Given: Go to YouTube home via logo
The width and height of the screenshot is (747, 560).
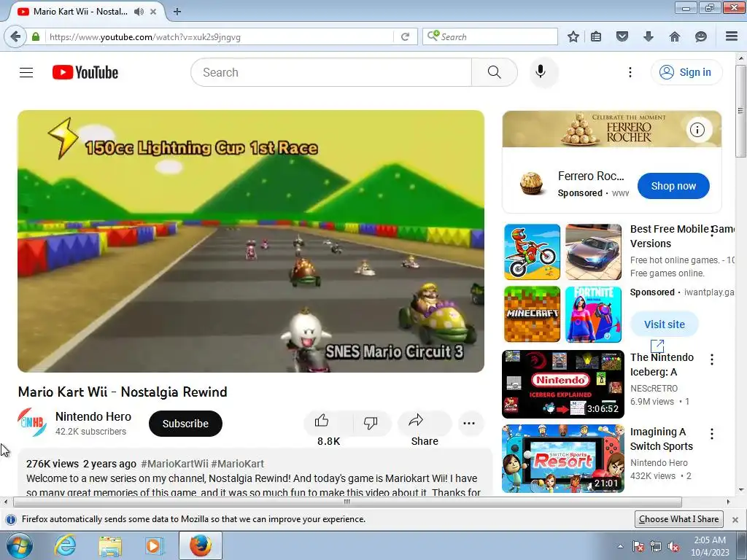Looking at the screenshot, I should coord(85,72).
